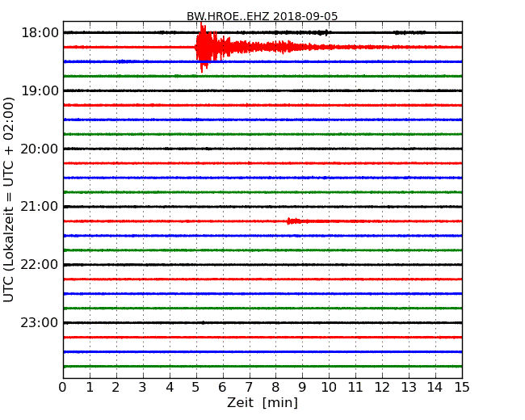Click the green 19:45 seismic trace
The image size is (525, 420).
click(x=262, y=134)
